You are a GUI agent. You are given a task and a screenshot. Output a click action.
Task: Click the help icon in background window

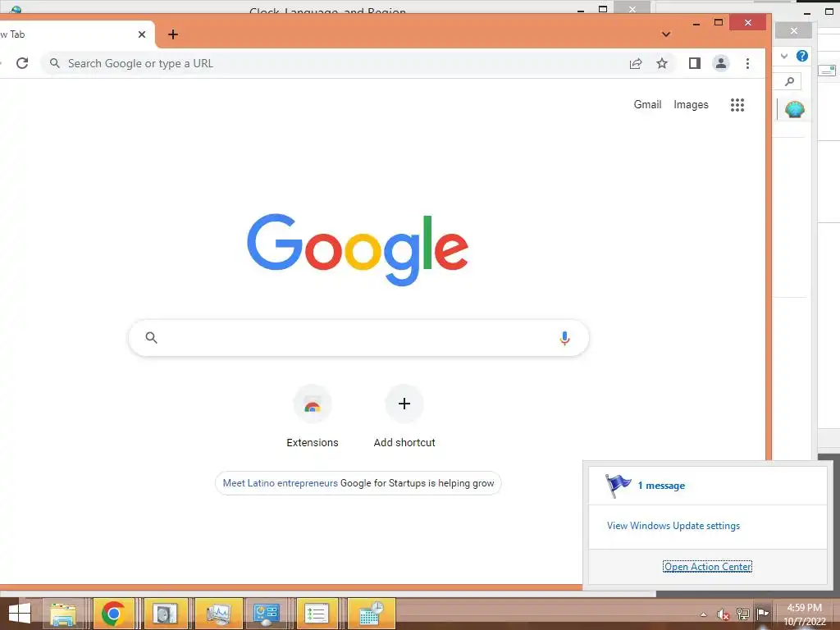[801, 56]
